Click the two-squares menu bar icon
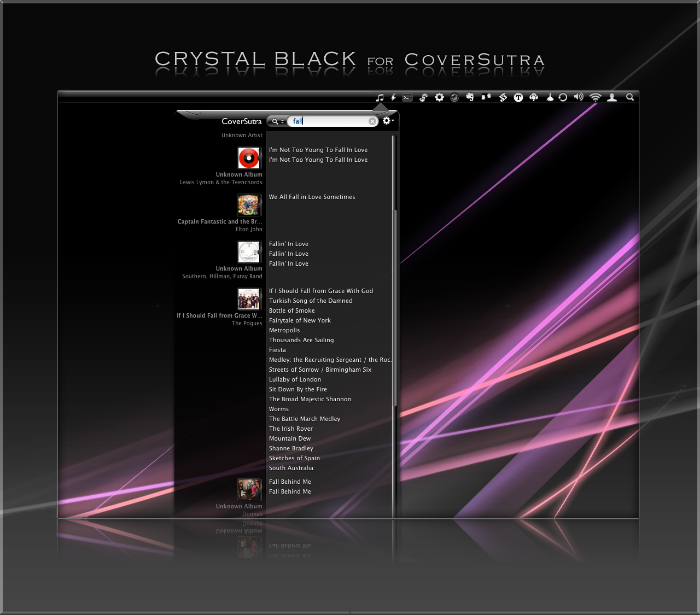Screen dimensions: 700x615 click(x=486, y=97)
